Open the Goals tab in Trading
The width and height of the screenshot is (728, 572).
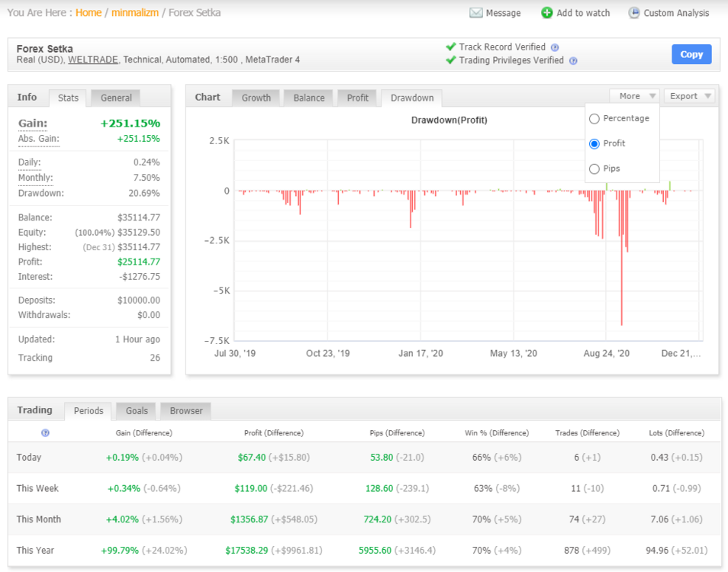click(x=137, y=410)
